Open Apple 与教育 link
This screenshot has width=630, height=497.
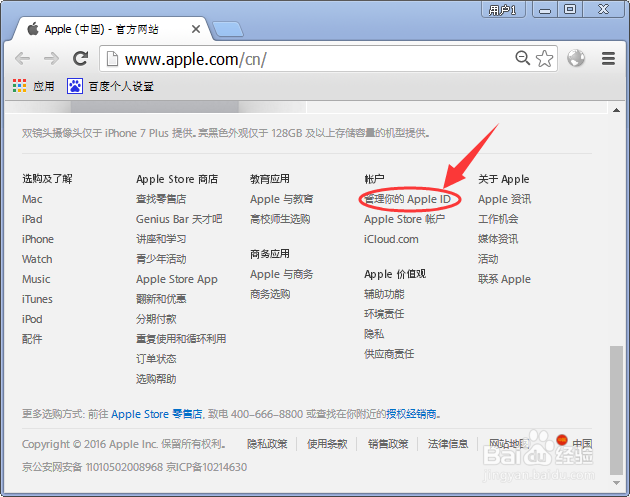[282, 199]
